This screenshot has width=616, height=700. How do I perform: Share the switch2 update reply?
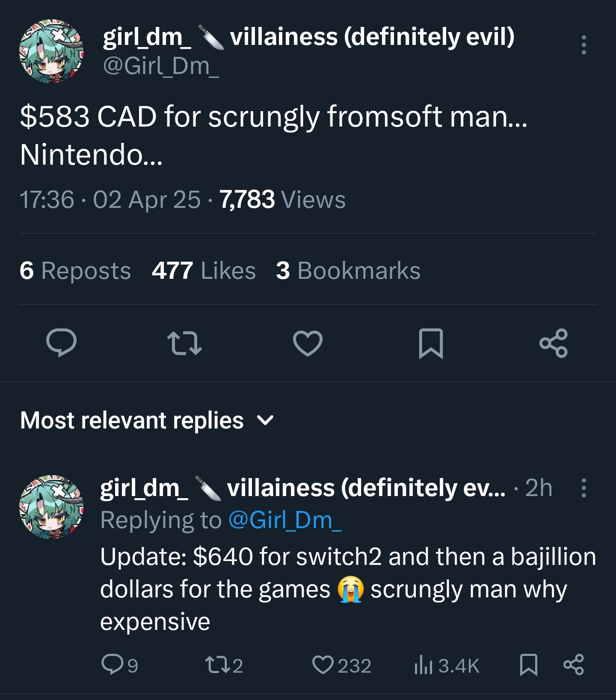573,665
